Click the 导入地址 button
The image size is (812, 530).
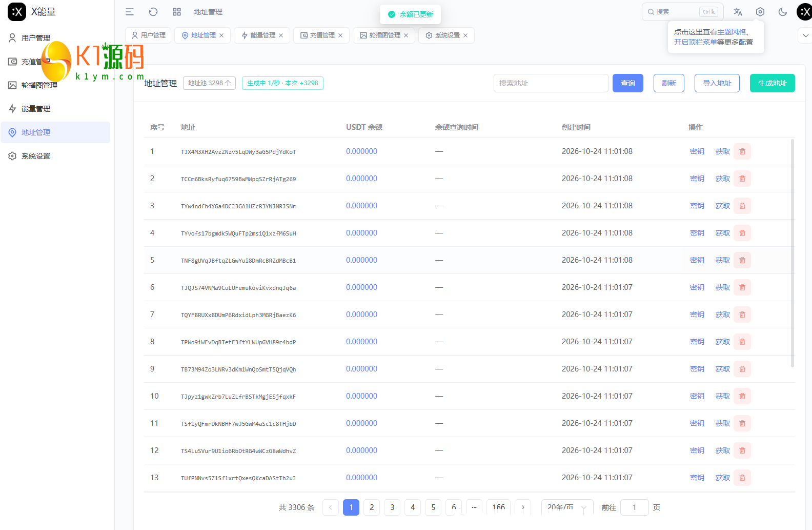(717, 83)
